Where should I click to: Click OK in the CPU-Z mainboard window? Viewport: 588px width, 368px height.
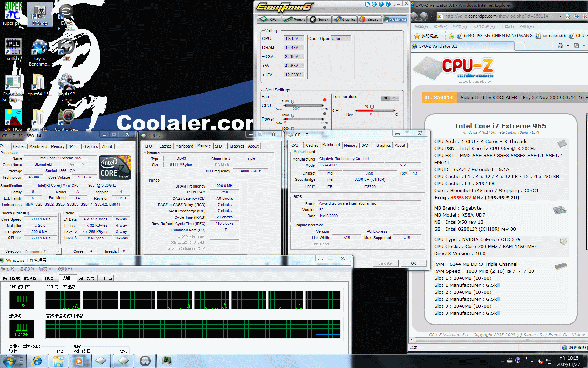[x=413, y=263]
